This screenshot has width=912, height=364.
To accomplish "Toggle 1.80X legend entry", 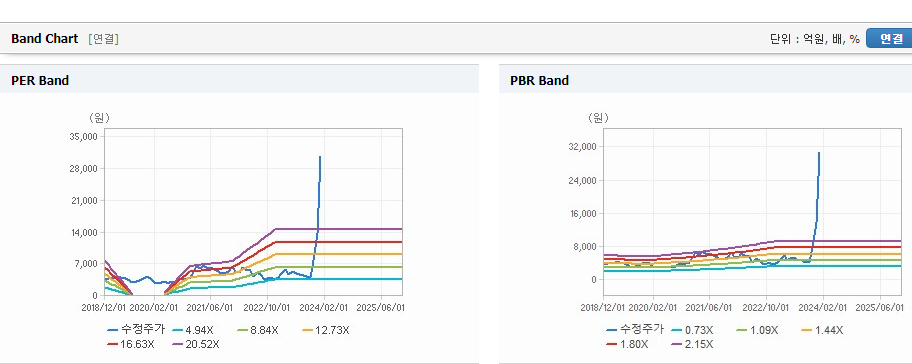I will (628, 344).
